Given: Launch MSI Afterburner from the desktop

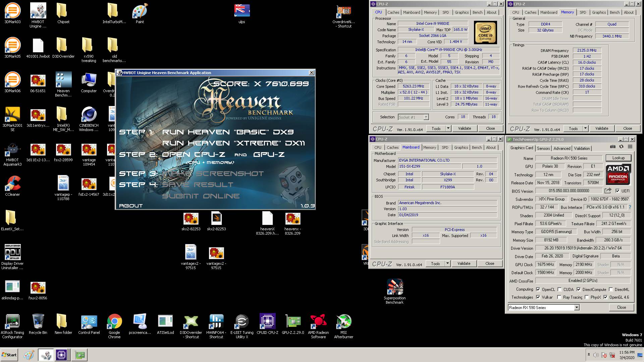Looking at the screenshot, I should (x=344, y=326).
